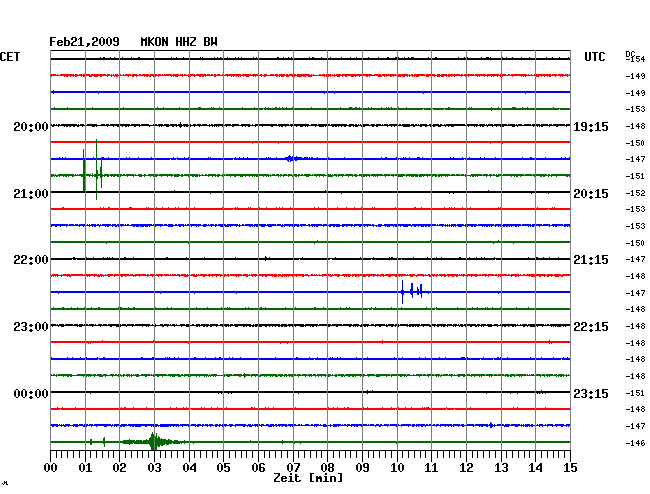Click the small blue blip near minute 13

(x=491, y=425)
